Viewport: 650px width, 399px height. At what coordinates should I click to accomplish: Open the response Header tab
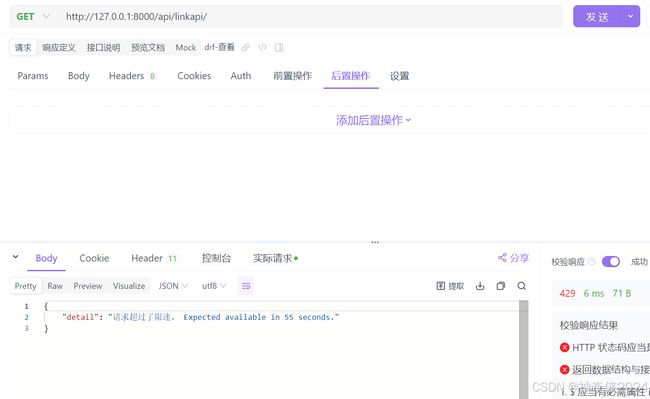click(x=154, y=258)
